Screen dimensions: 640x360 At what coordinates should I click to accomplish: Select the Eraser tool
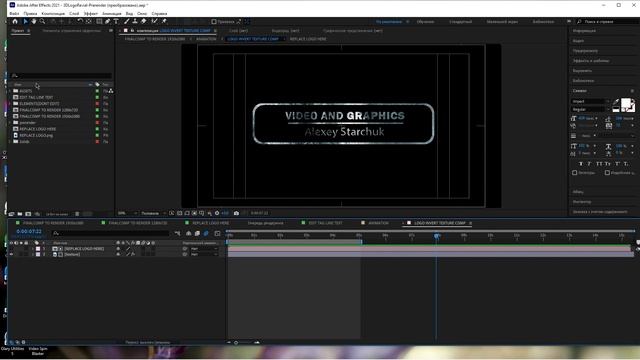(x=144, y=21)
